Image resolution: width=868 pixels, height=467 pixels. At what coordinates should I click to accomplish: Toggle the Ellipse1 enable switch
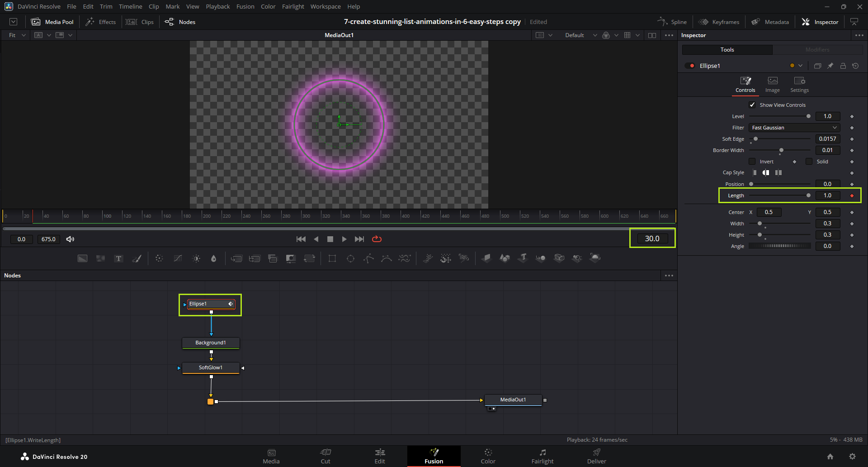(690, 66)
